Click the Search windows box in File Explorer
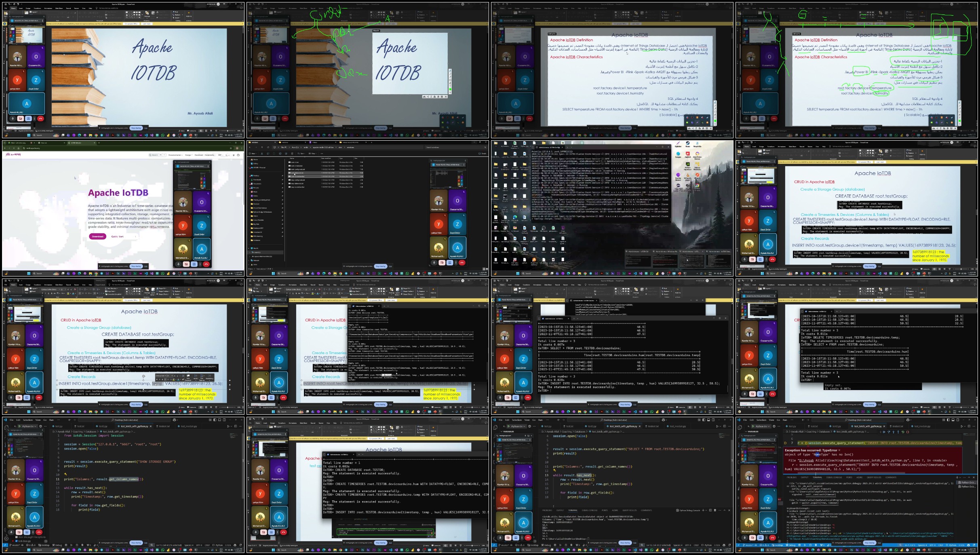 point(455,147)
